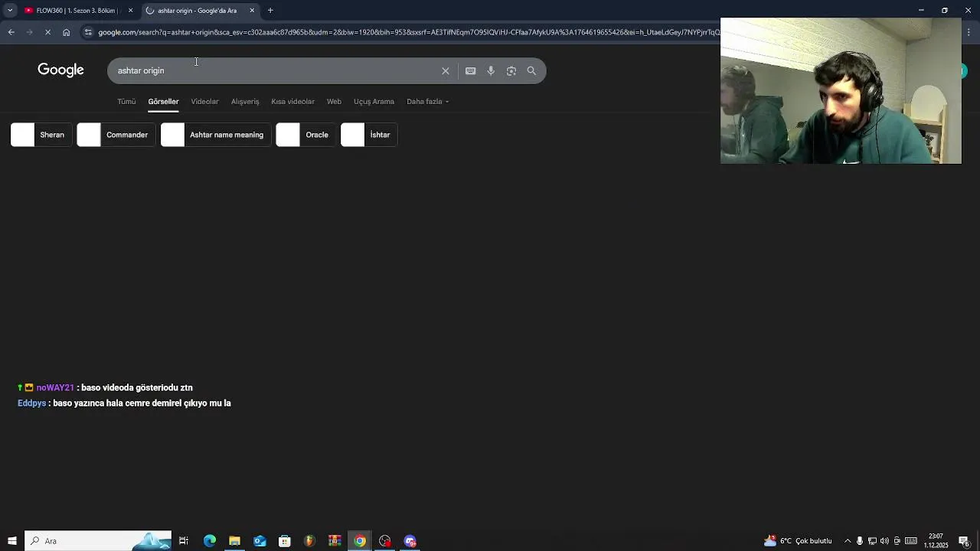View site information icon in address bar
The width and height of the screenshot is (980, 551).
(x=88, y=32)
